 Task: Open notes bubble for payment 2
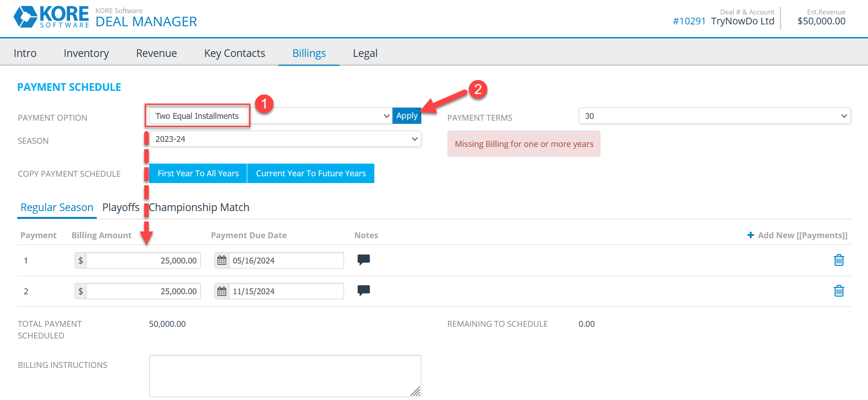(364, 291)
